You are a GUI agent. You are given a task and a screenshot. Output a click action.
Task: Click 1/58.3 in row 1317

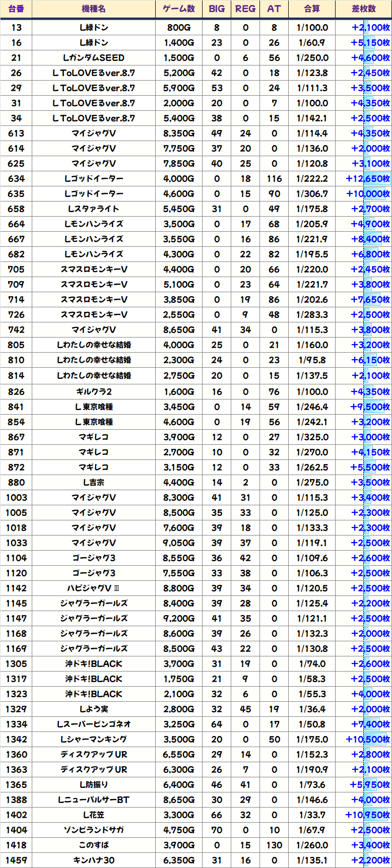tap(312, 679)
